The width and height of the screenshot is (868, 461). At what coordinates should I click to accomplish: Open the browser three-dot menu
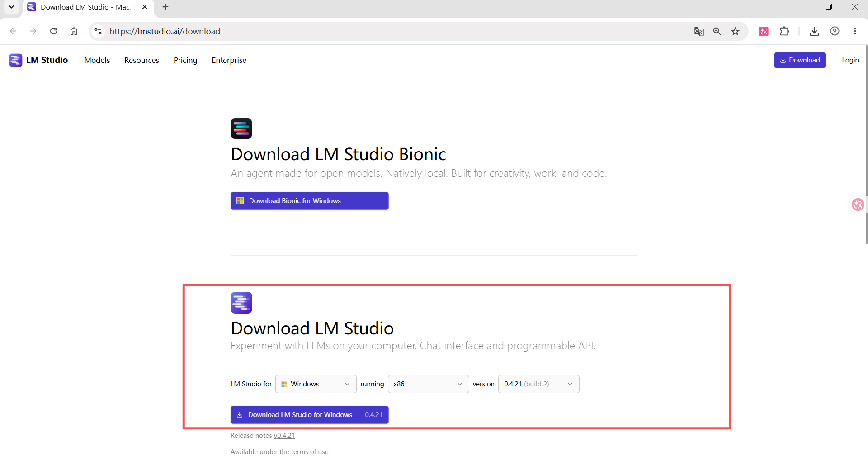[855, 31]
